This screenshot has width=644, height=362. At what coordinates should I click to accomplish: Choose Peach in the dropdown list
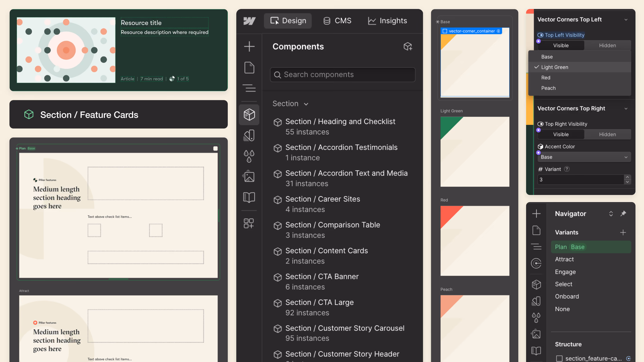click(x=580, y=88)
